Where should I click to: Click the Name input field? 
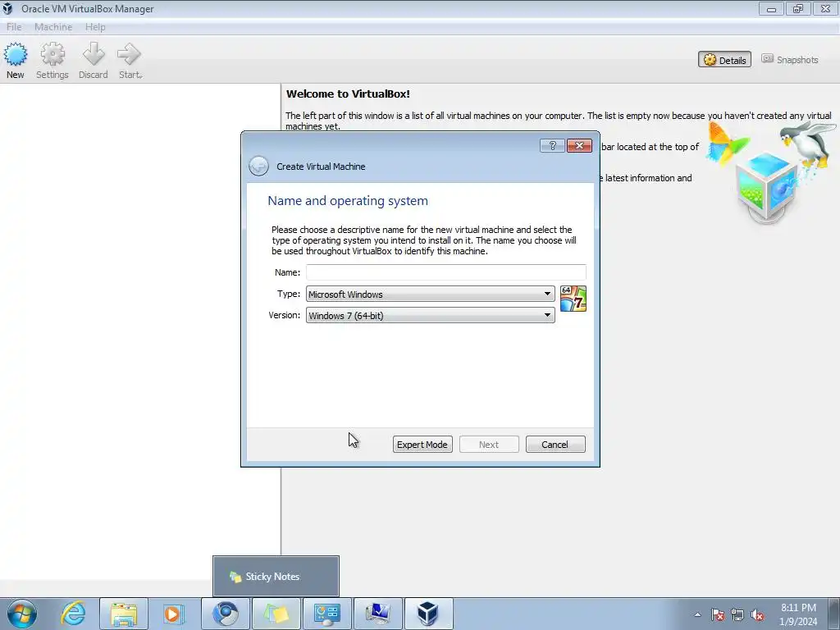(x=445, y=272)
